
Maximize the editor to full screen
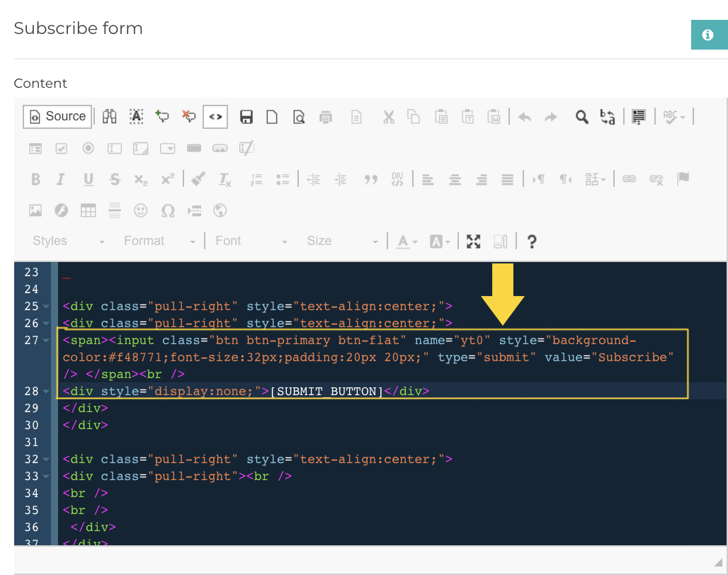coord(473,241)
